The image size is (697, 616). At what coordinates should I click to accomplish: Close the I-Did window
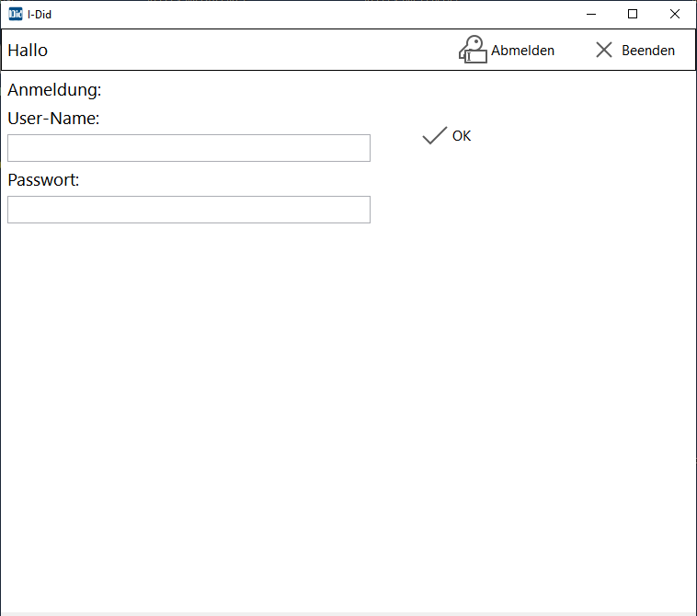[x=674, y=14]
